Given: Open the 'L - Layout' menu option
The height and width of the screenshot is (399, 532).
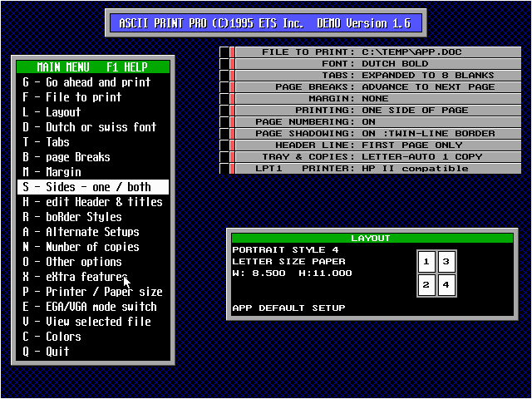Looking at the screenshot, I should [93, 112].
